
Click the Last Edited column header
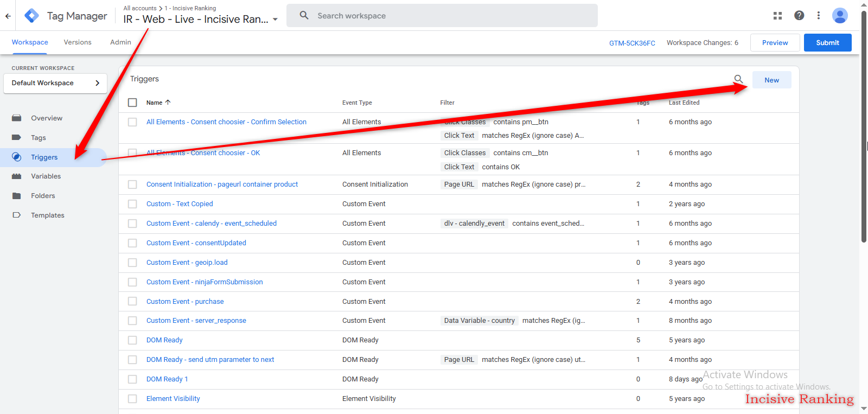[x=684, y=103]
